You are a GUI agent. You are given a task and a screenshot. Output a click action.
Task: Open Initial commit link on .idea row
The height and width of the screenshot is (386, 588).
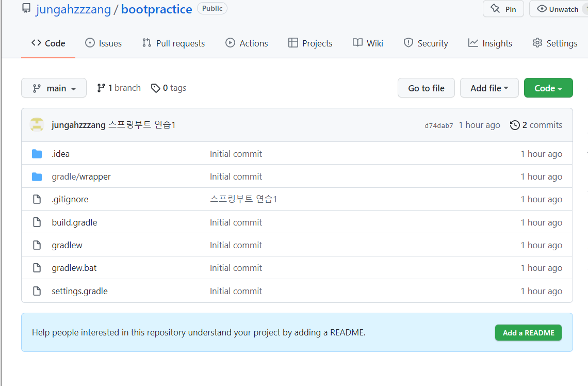(x=236, y=154)
